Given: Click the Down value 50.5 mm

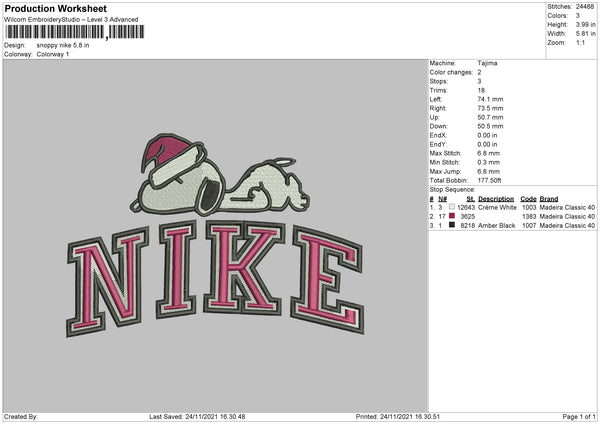Looking at the screenshot, I should (490, 126).
